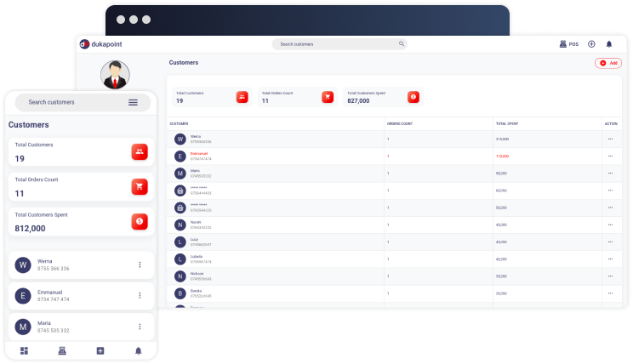Click the B avatar in the Baraka row
633x364 pixels.
180,293
